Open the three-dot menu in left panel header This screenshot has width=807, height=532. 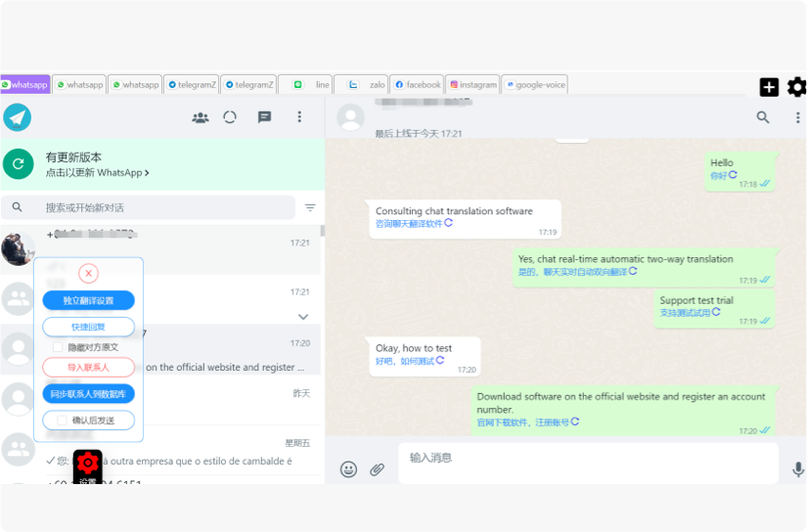click(x=299, y=117)
